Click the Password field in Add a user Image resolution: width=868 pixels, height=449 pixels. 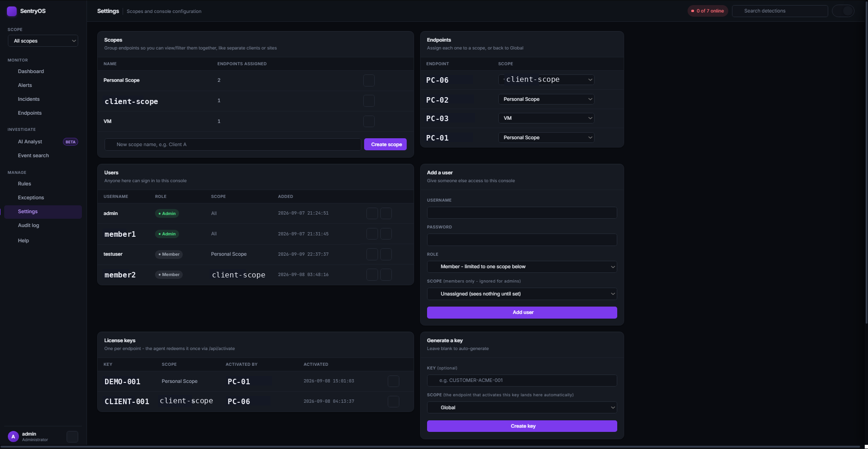[522, 240]
